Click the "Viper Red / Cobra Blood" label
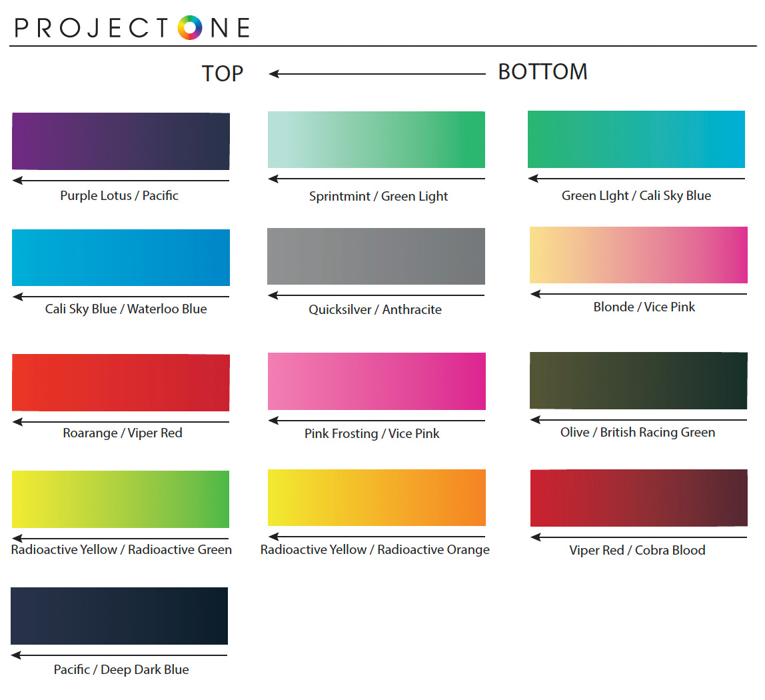Screen dimensions: 765x700 pyautogui.click(x=637, y=551)
